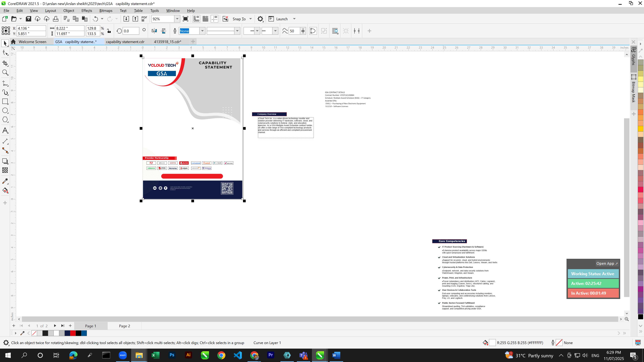This screenshot has width=644, height=362.
Task: Select the Parallel Dimension tool
Action: click(5, 141)
